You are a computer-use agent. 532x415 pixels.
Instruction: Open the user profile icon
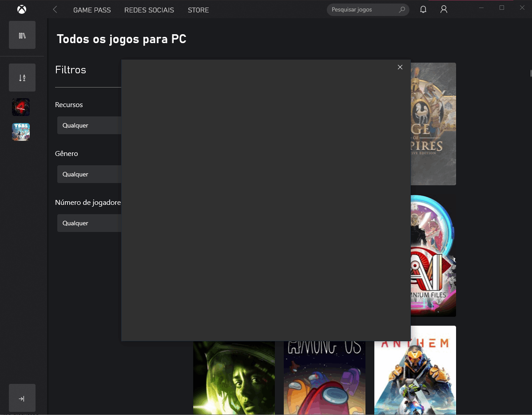[444, 9]
